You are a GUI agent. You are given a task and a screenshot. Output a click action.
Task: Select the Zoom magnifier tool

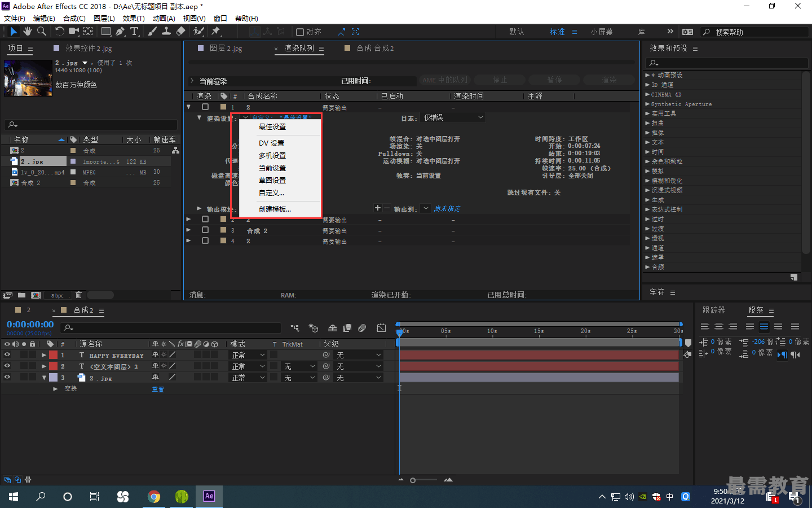pos(41,32)
